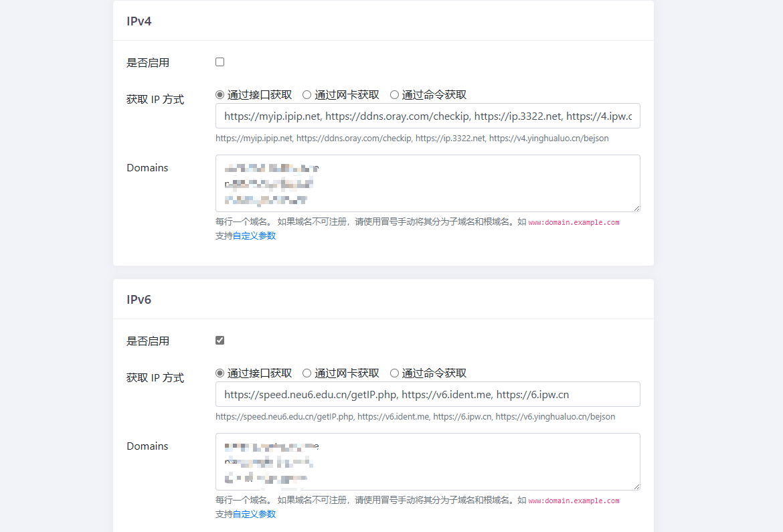Click the IPv6 IP lookup URL input field

428,394
